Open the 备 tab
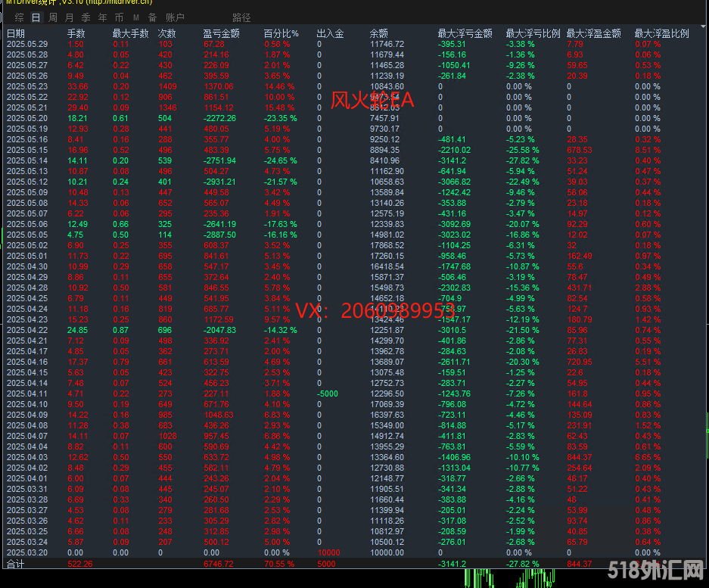 (152, 17)
